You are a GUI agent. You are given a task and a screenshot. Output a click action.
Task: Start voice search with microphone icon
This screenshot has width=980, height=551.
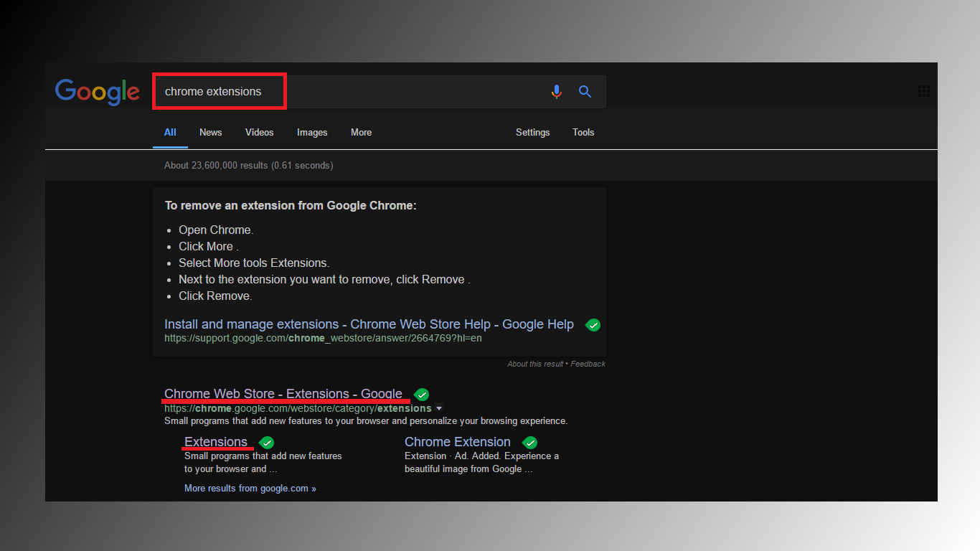[x=557, y=92]
